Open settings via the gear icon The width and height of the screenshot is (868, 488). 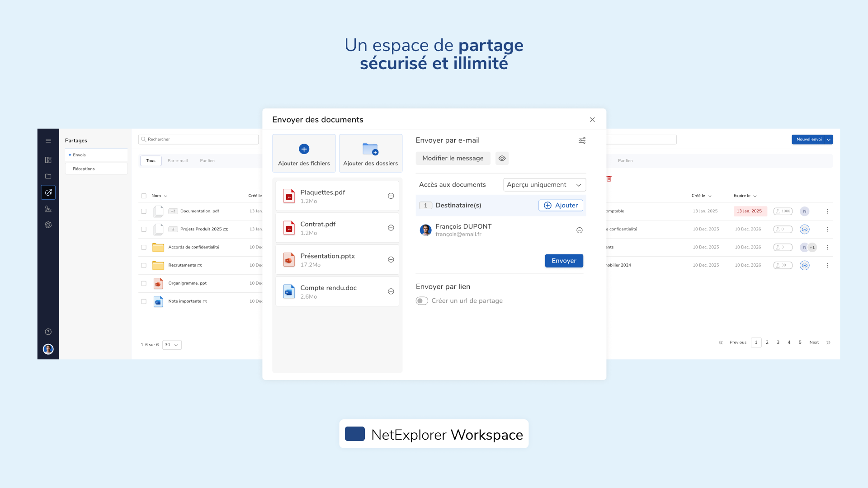point(48,225)
